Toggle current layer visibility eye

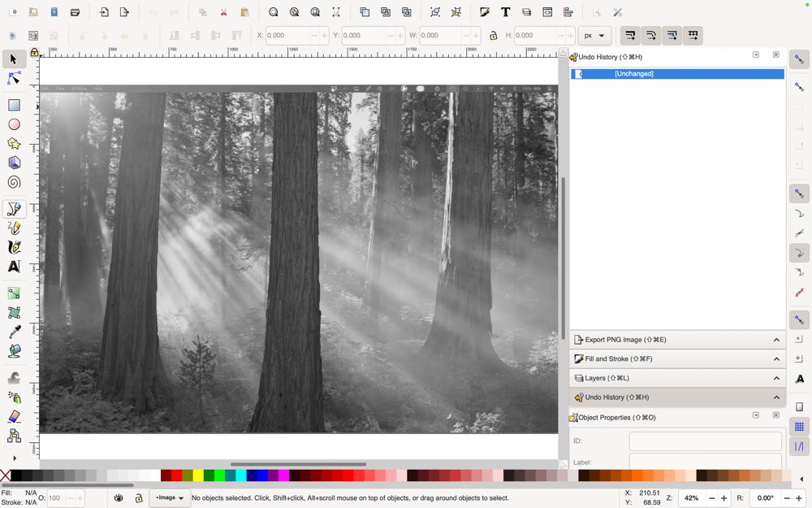pyautogui.click(x=118, y=497)
